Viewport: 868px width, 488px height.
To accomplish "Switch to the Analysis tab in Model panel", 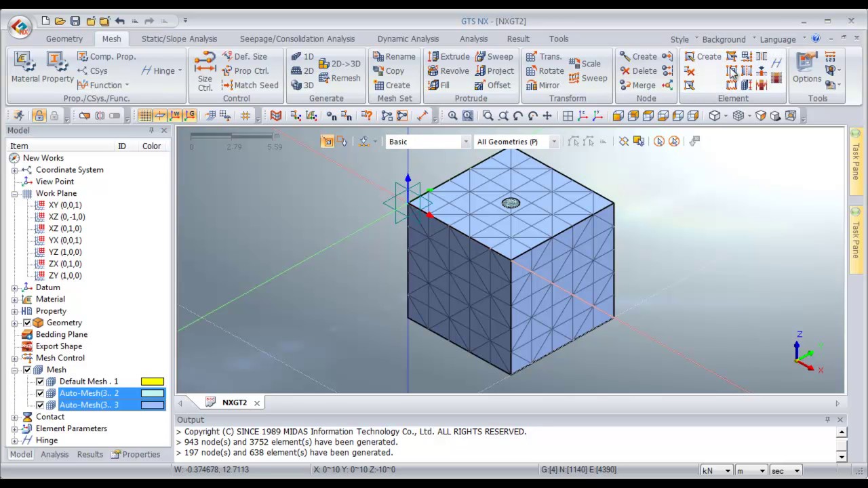I will (x=54, y=454).
